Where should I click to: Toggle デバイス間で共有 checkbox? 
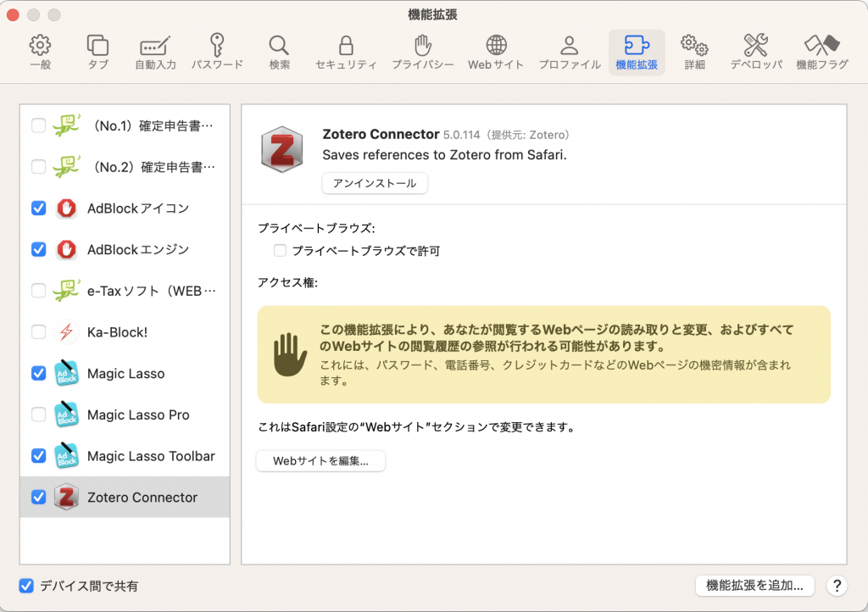pos(26,586)
